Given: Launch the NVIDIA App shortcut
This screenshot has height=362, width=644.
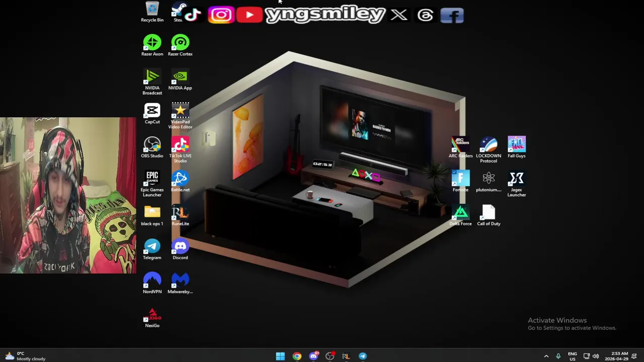Looking at the screenshot, I should tap(180, 79).
